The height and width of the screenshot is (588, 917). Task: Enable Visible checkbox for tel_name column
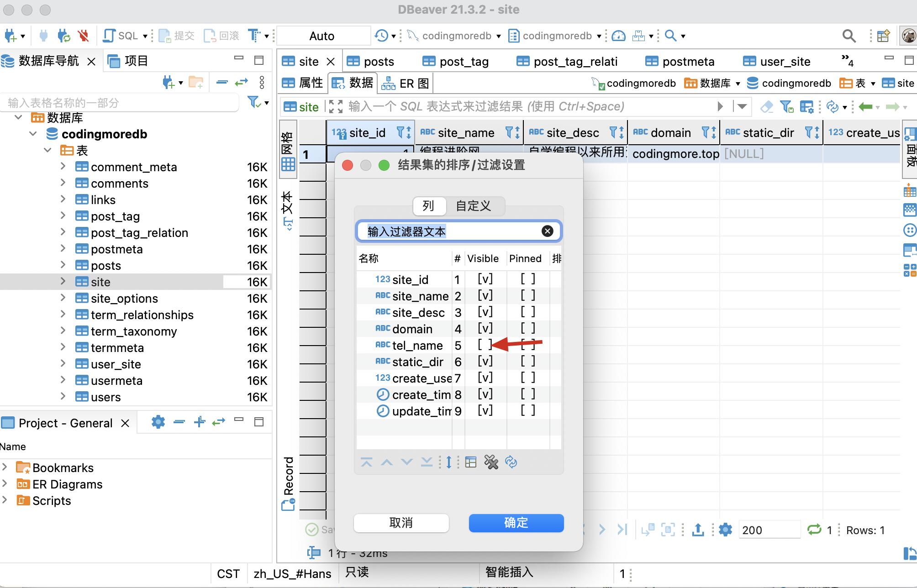pyautogui.click(x=485, y=345)
